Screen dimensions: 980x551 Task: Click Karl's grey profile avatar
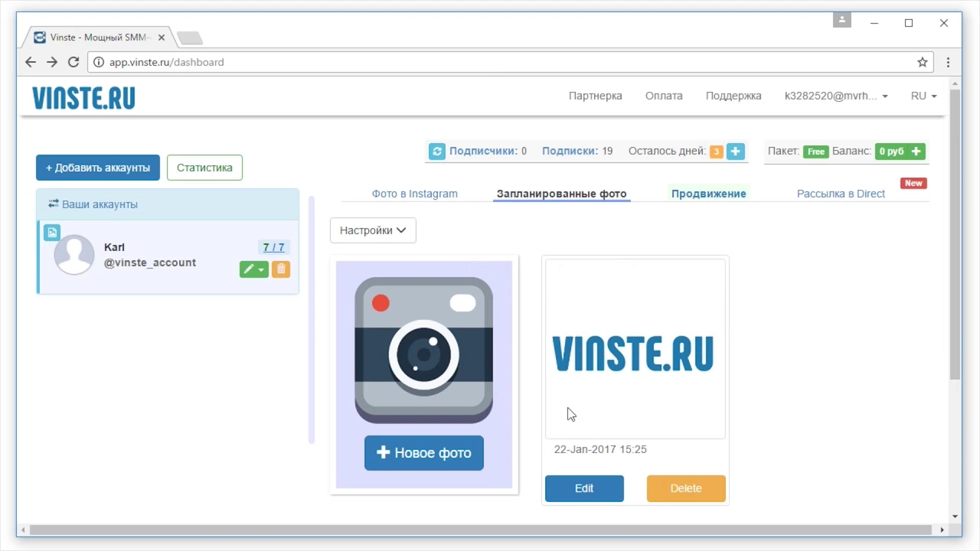pos(74,255)
